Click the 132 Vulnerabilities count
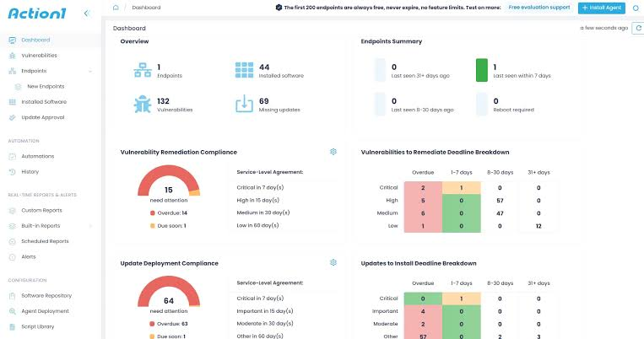The image size is (644, 339). click(x=163, y=101)
